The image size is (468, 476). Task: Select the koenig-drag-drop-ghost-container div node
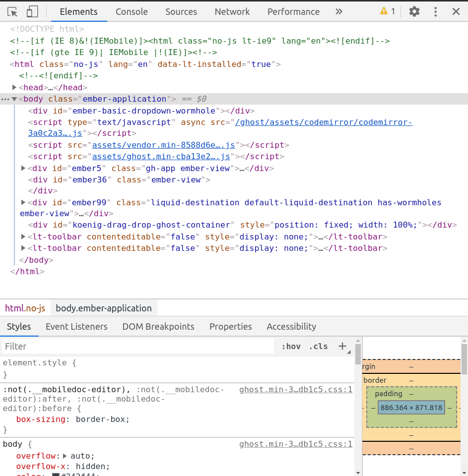click(x=242, y=225)
